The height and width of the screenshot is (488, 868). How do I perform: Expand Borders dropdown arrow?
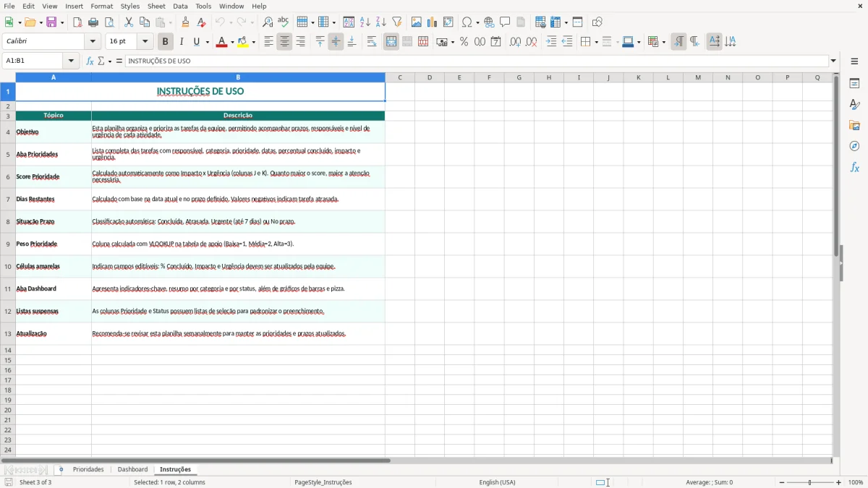(595, 42)
